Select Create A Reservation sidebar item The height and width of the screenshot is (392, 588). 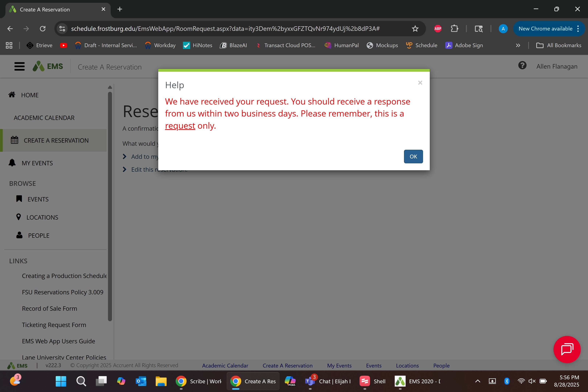(56, 140)
